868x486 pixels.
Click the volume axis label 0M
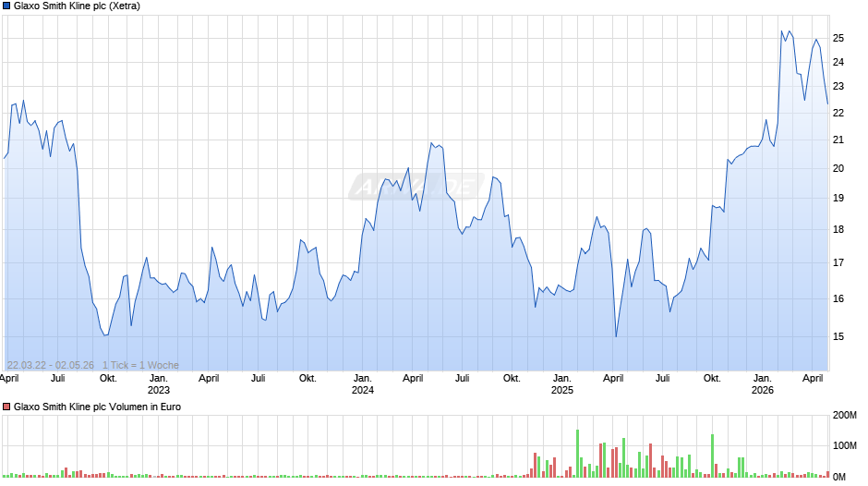click(x=839, y=477)
